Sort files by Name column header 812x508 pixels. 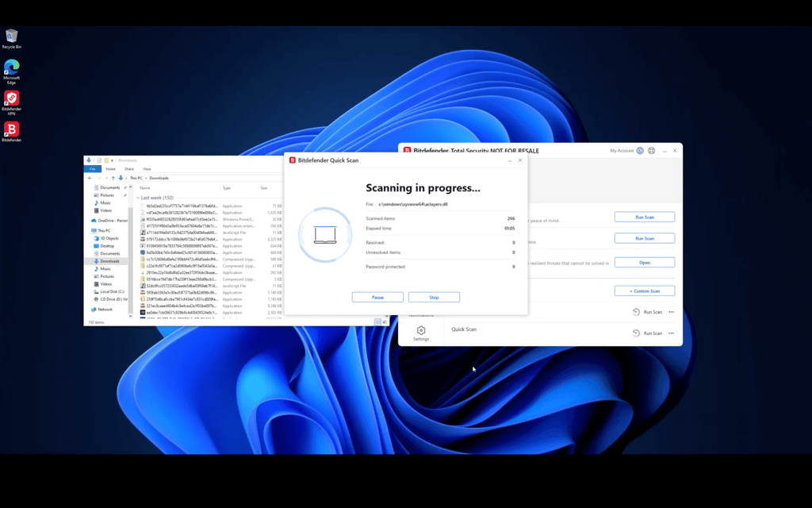click(x=145, y=187)
